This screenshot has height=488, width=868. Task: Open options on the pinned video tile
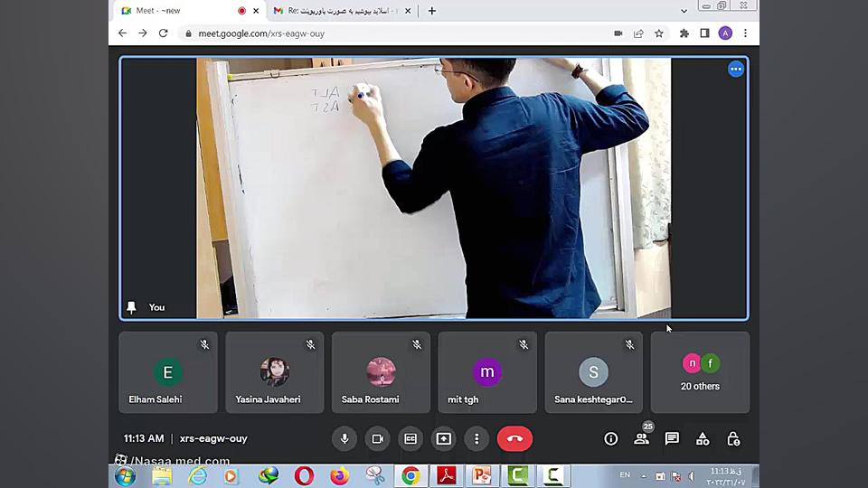coord(736,70)
